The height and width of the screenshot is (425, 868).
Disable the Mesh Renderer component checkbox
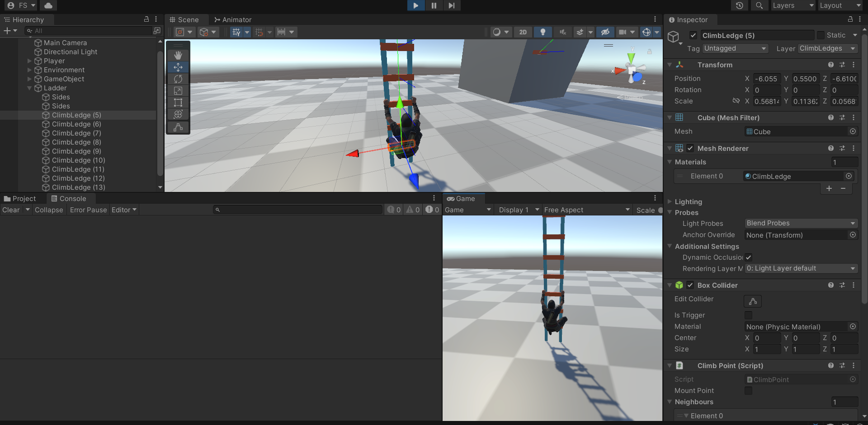[x=690, y=148]
